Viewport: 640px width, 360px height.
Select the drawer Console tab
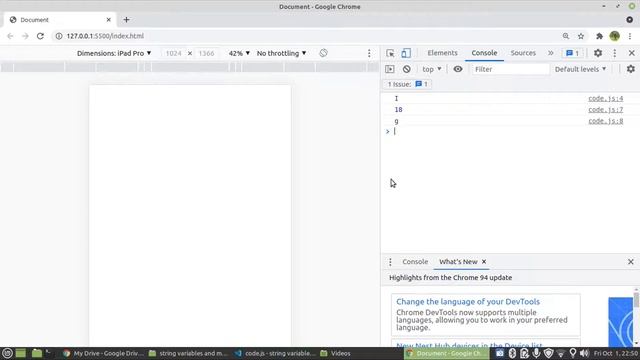pos(415,262)
